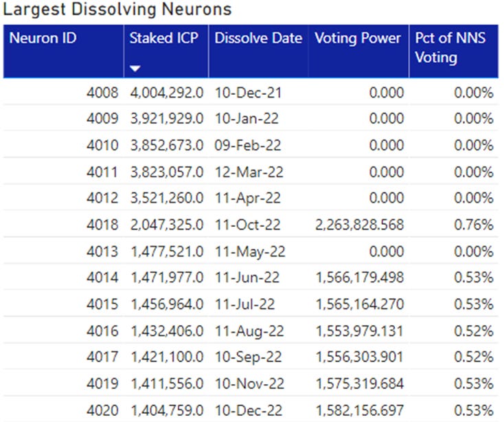Select dissolve date 11-Apr-22
The image size is (504, 422).
(x=247, y=198)
